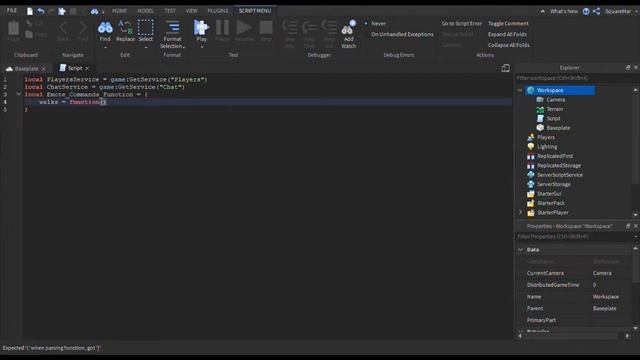
Task: Click Collapse All Folds
Action: [509, 45]
